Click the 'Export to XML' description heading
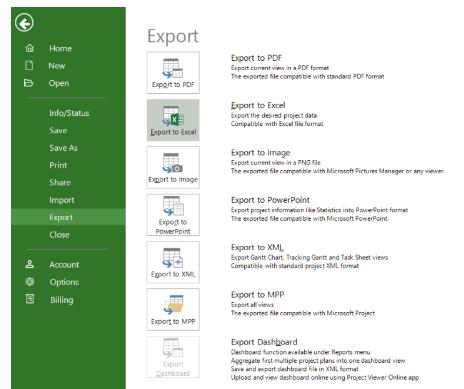 click(257, 247)
